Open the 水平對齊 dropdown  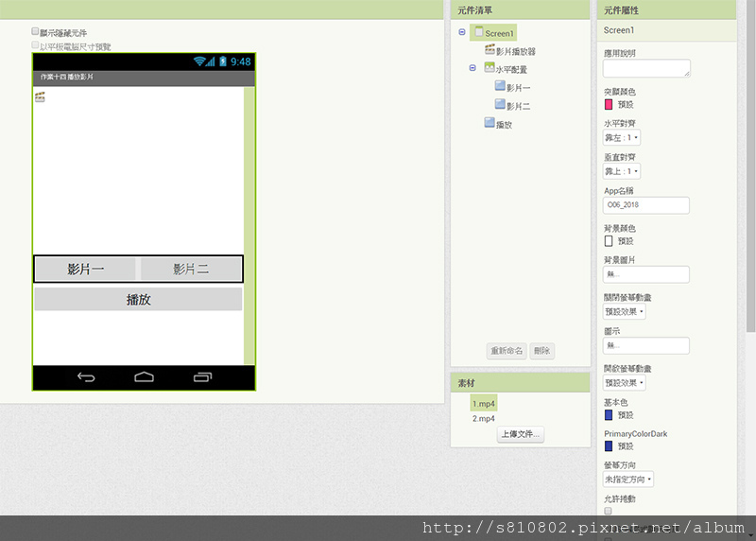(622, 137)
